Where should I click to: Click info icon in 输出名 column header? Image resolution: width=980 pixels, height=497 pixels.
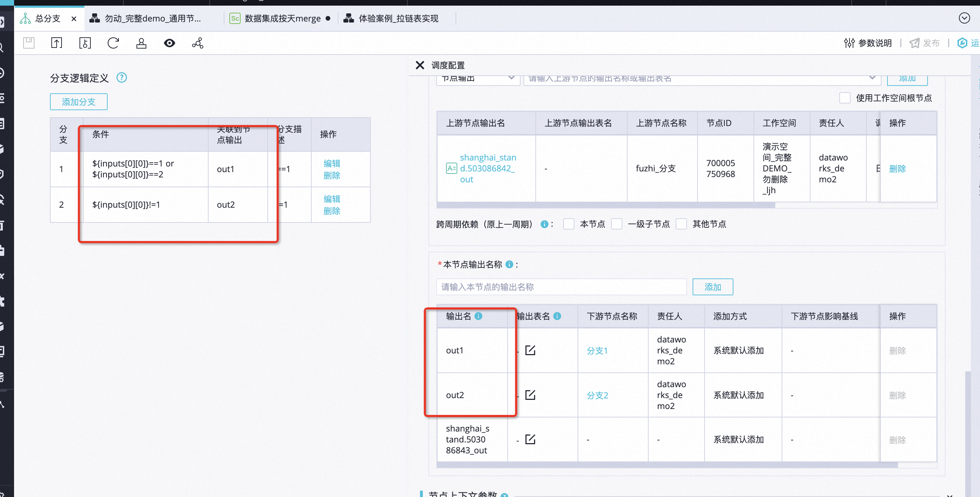pyautogui.click(x=479, y=316)
